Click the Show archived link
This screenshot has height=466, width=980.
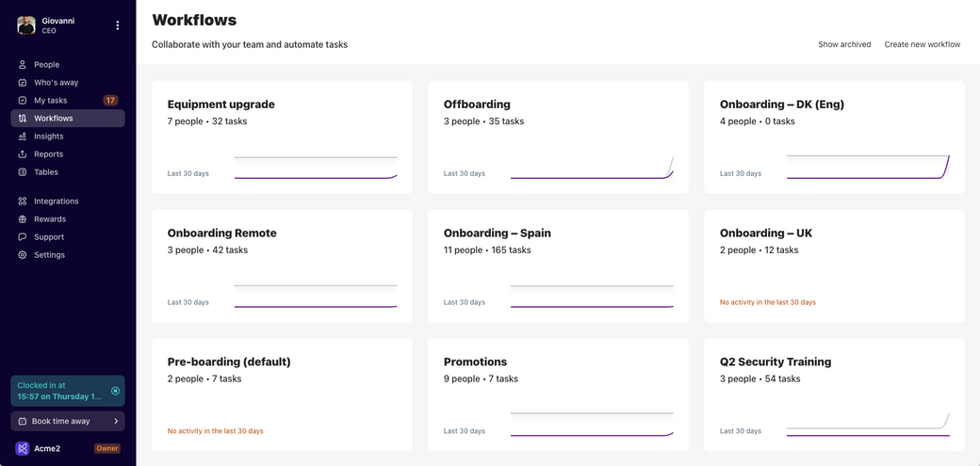click(x=844, y=44)
